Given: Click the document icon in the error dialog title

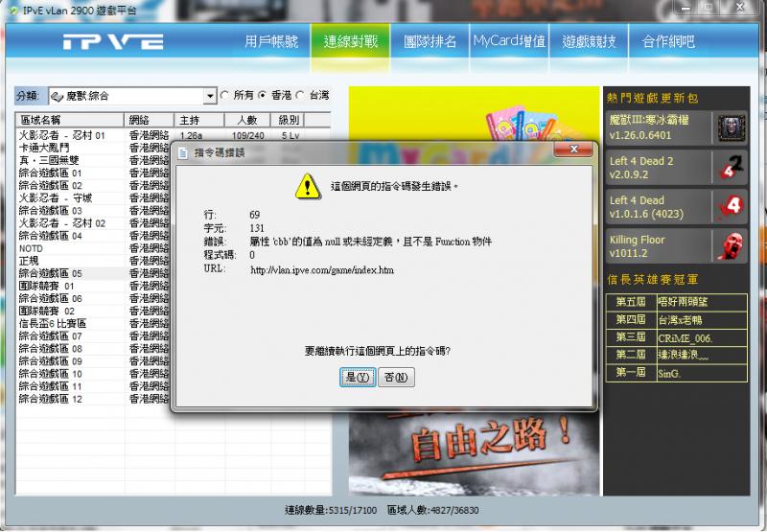Looking at the screenshot, I should point(183,153).
